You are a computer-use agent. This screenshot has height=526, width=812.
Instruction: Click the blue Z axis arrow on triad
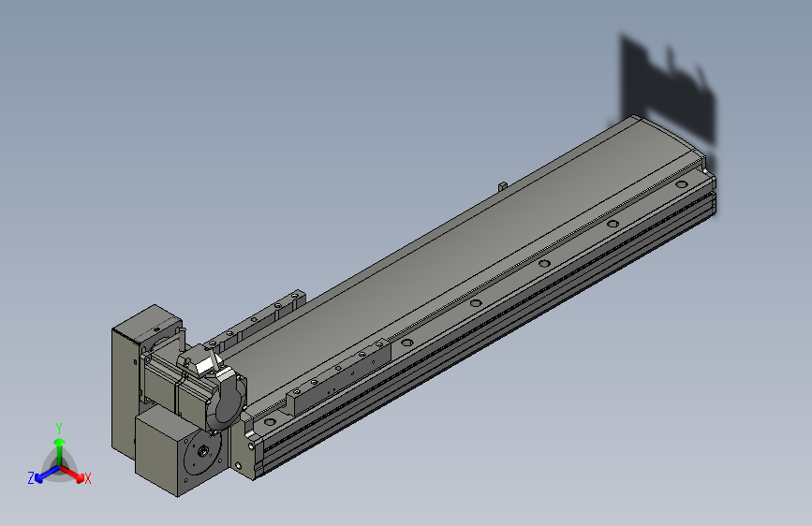(x=46, y=475)
